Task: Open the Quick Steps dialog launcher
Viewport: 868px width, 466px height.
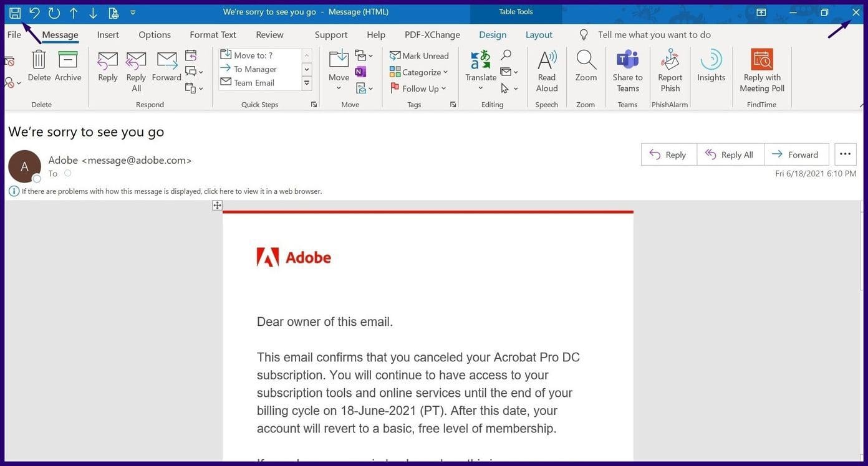Action: [x=314, y=105]
